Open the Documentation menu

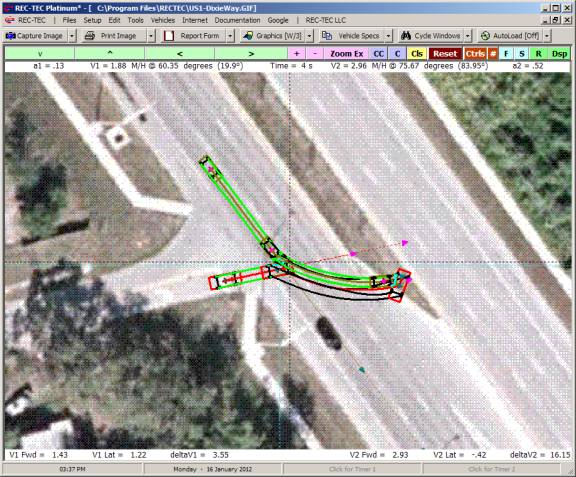[x=237, y=20]
